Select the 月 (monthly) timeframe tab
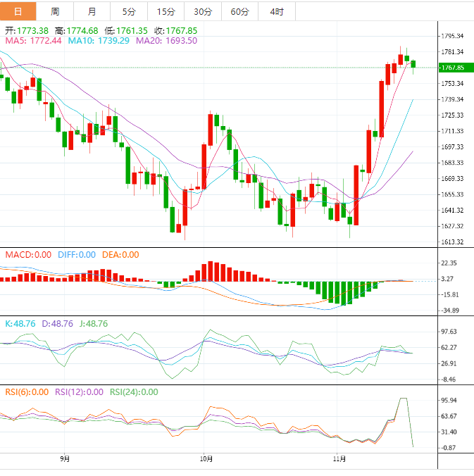The width and height of the screenshot is (474, 476). pos(92,11)
